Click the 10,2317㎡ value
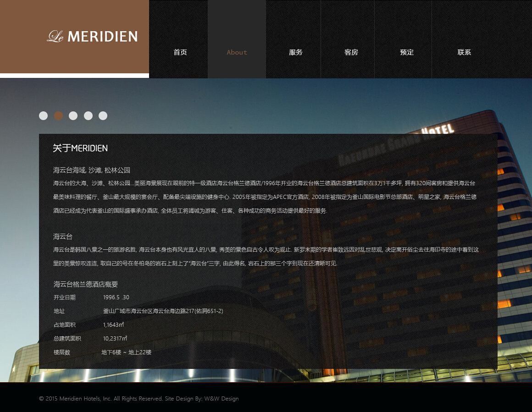The width and height of the screenshot is (532, 412). tap(115, 338)
